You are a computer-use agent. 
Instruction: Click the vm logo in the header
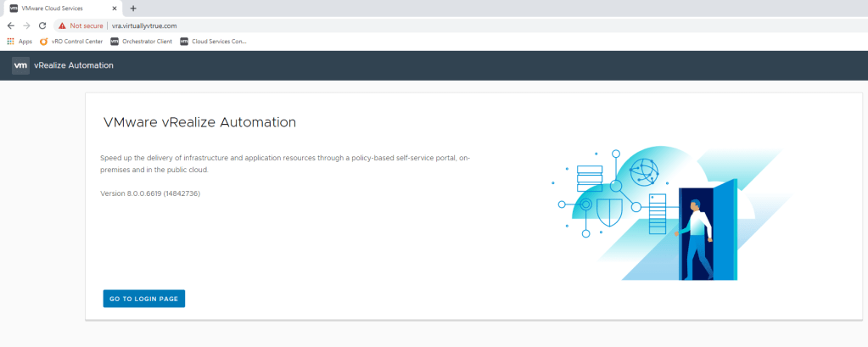pos(20,65)
